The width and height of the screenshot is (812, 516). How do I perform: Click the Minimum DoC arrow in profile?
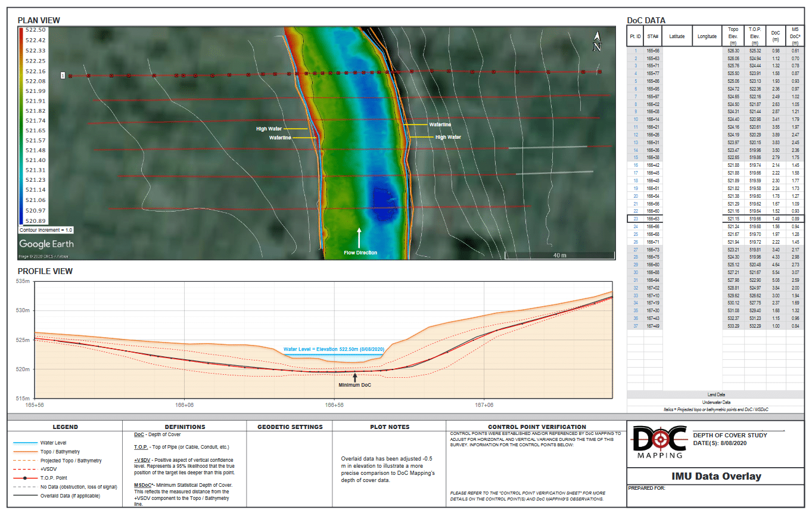355,377
